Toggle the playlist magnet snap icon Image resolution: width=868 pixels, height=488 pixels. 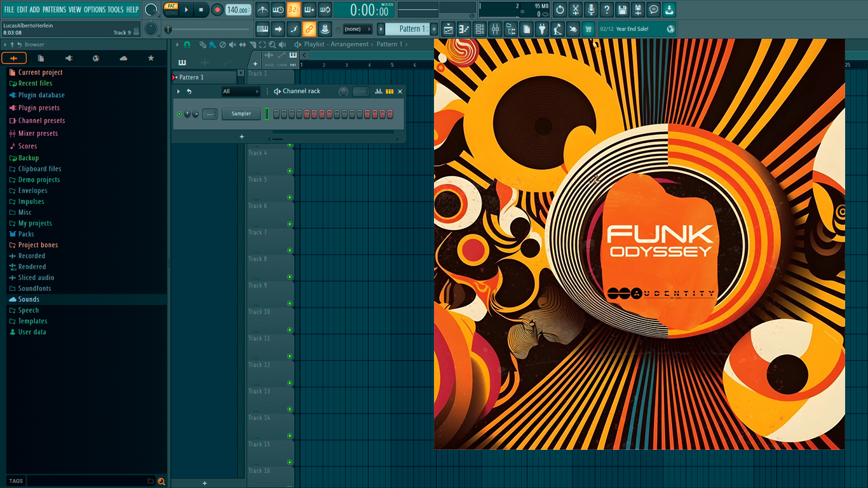187,44
